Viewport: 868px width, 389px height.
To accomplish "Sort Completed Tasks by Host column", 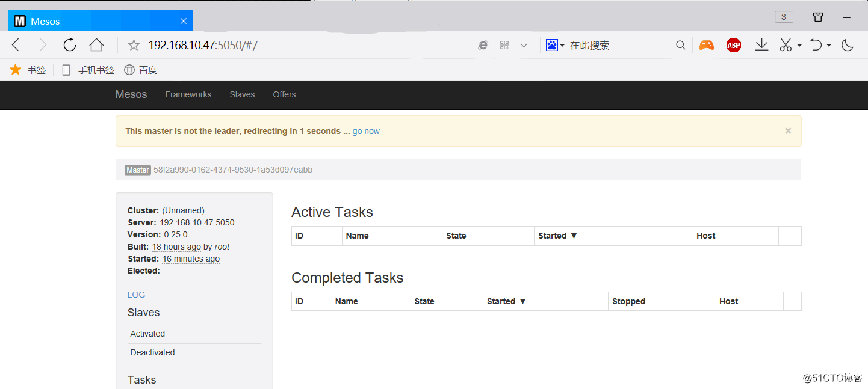I will click(x=749, y=301).
